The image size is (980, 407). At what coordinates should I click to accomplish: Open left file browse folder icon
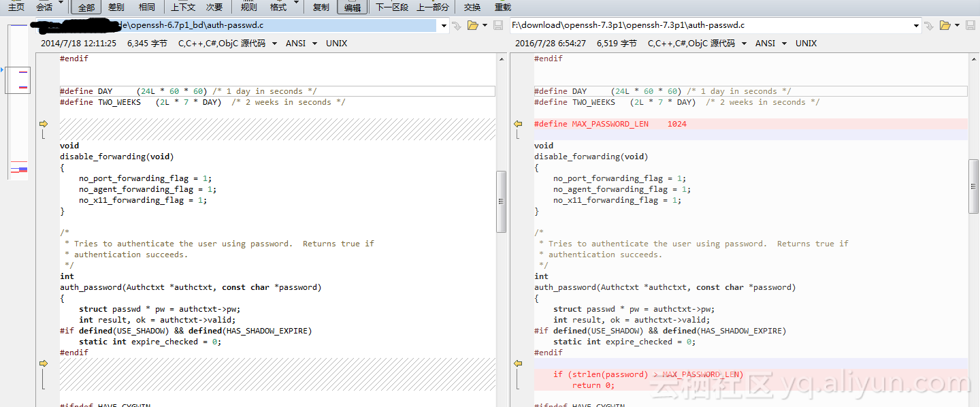pos(473,26)
